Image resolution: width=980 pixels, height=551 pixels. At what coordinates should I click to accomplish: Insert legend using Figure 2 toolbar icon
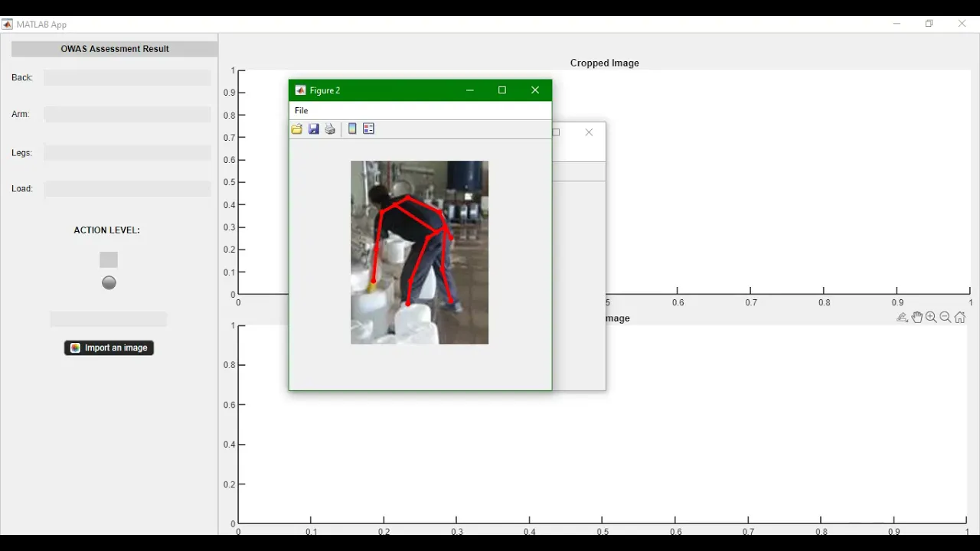point(369,129)
